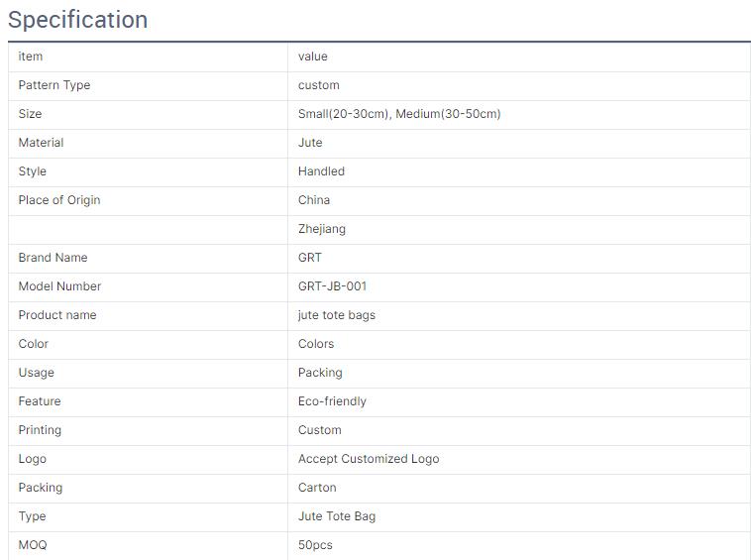Select 'Accept Customized Logo' text

(369, 459)
